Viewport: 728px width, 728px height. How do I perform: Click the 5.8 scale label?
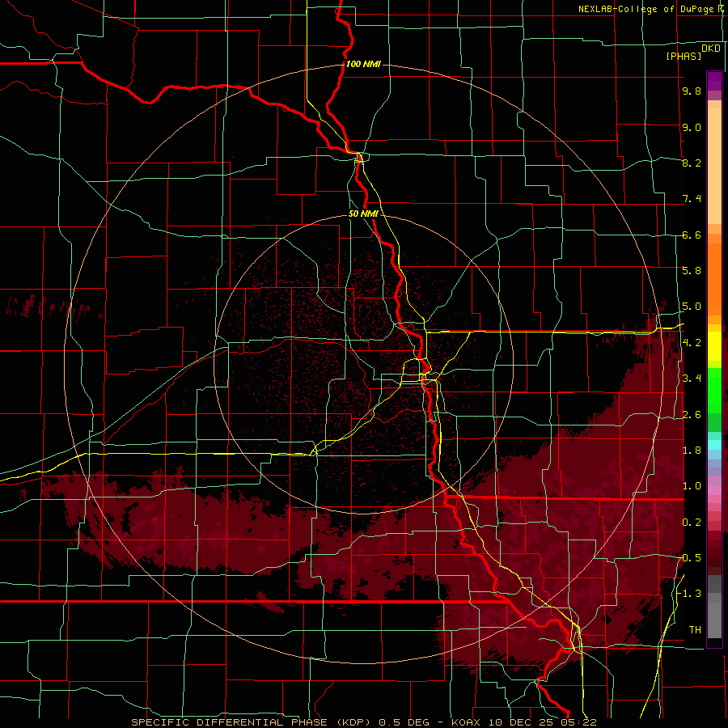pos(692,271)
